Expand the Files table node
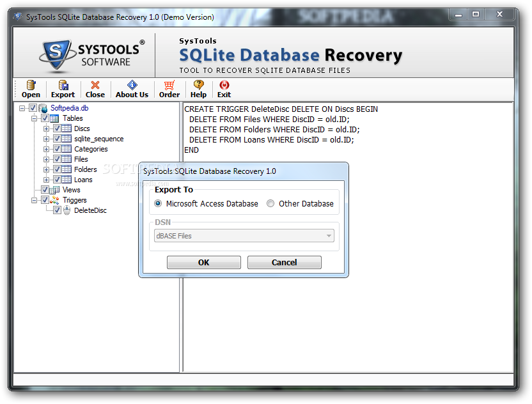The width and height of the screenshot is (532, 404). (46, 159)
